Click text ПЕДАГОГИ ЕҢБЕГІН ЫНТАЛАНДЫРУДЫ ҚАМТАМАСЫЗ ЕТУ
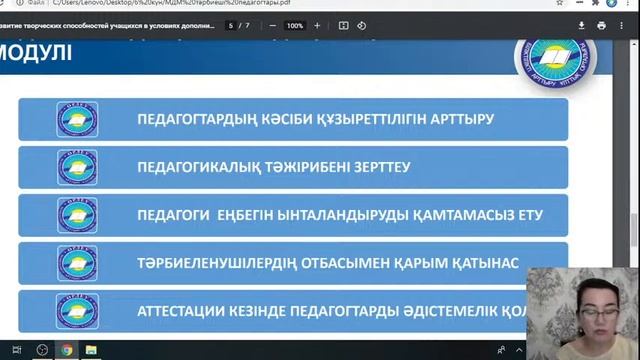Viewport: 640px width, 360px height. (340, 215)
